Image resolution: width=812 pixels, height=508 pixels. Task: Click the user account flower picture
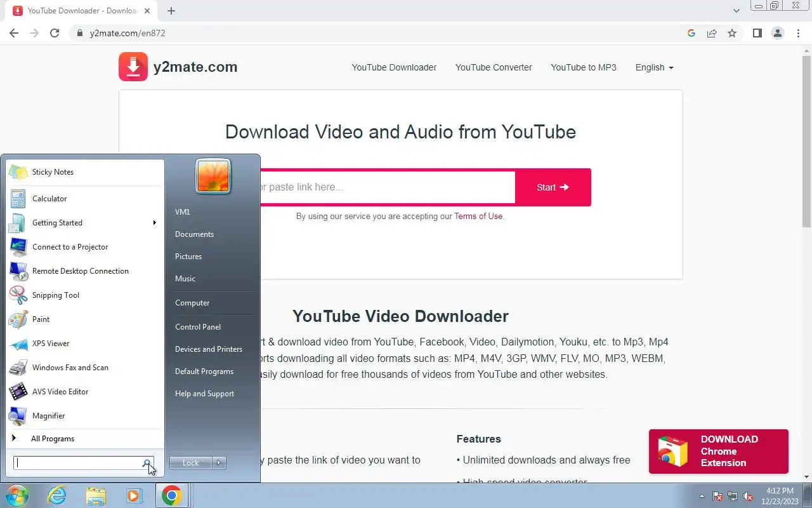coord(213,176)
